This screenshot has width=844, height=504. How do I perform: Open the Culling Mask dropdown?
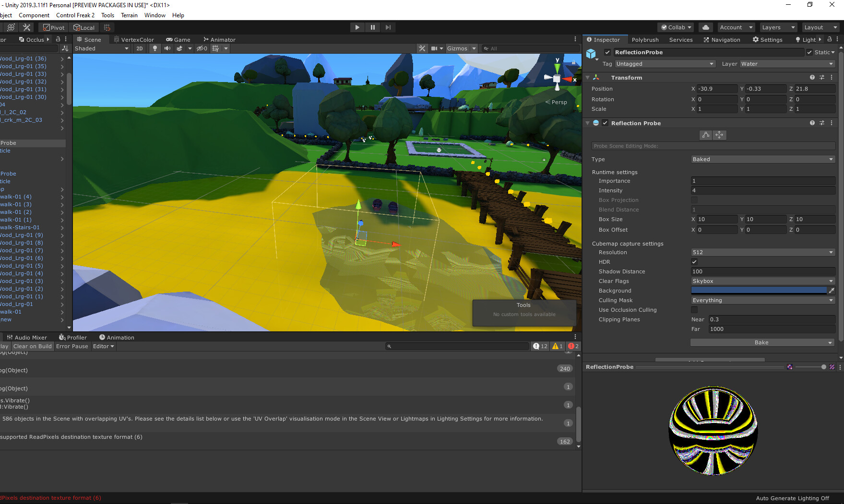(762, 300)
